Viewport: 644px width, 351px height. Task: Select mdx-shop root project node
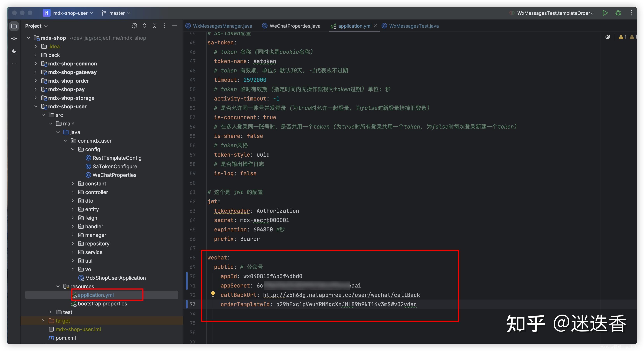pyautogui.click(x=53, y=38)
